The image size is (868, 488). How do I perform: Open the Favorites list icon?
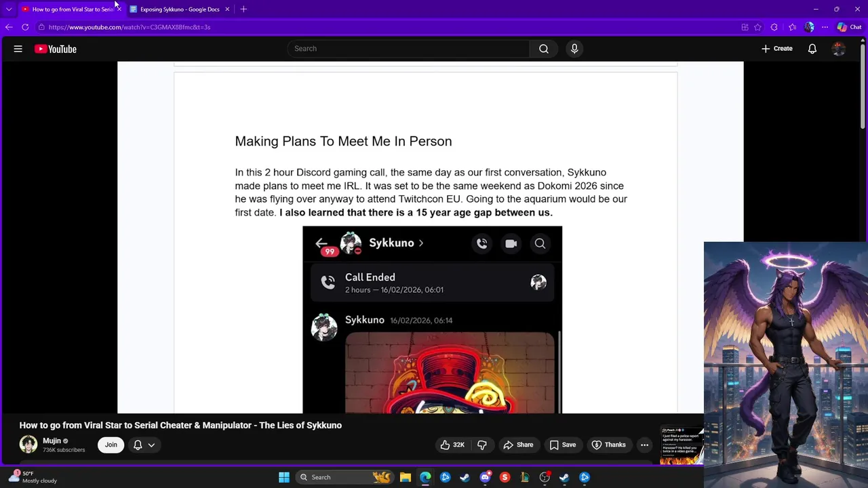click(x=792, y=27)
